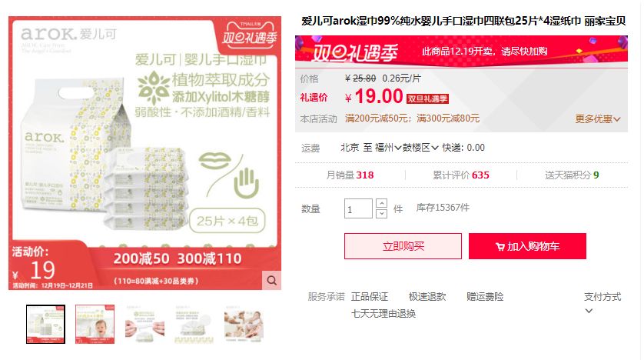The height and width of the screenshot is (360, 644).
Task: Click the magnifier icon on product image
Action: pos(271,280)
